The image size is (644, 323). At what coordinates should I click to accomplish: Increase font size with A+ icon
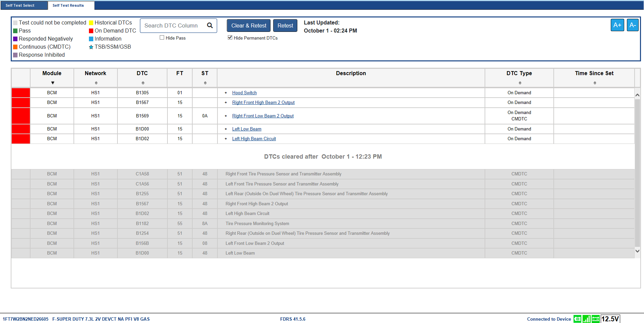coord(617,25)
